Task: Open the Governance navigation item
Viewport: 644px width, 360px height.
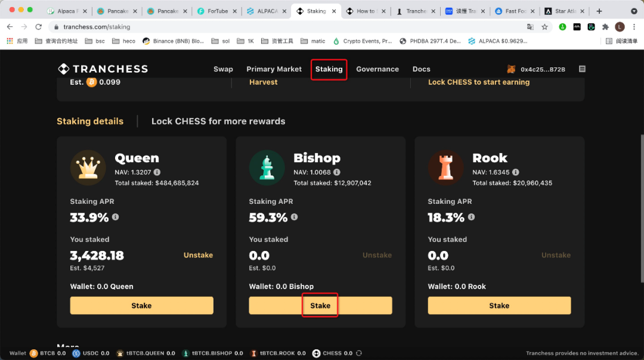Action: coord(377,69)
